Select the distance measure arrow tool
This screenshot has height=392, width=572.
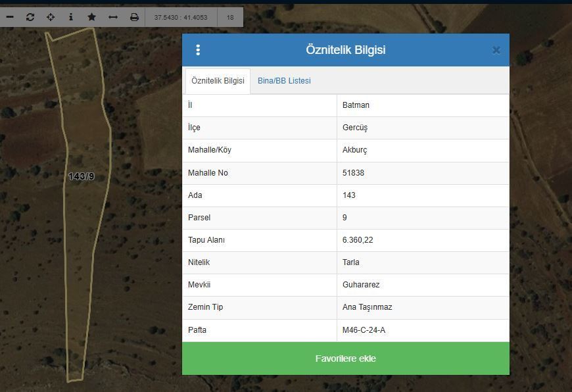[112, 17]
